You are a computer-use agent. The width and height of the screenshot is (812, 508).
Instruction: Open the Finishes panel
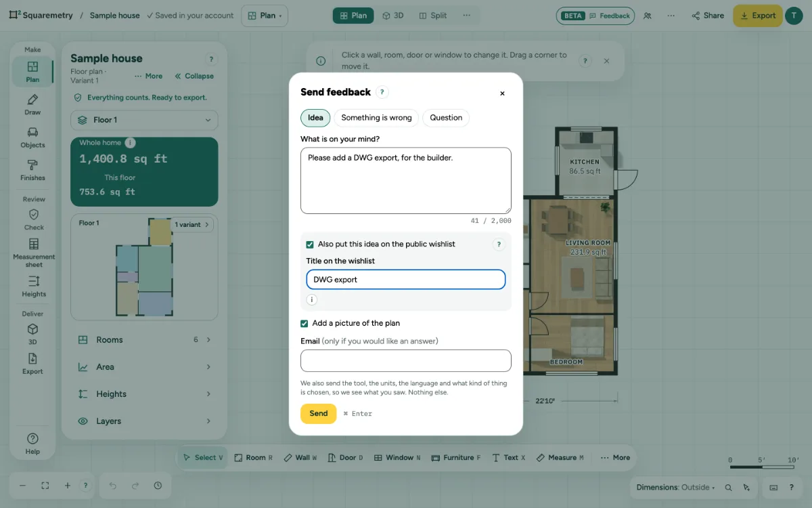pos(32,170)
